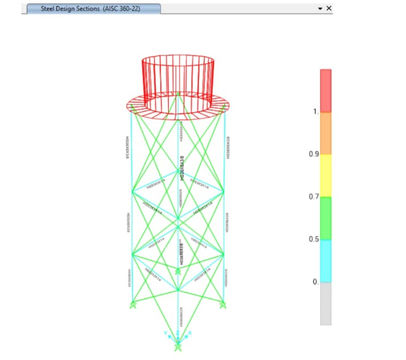
Task: Click the 0.5 legend value label
Action: 314,239
